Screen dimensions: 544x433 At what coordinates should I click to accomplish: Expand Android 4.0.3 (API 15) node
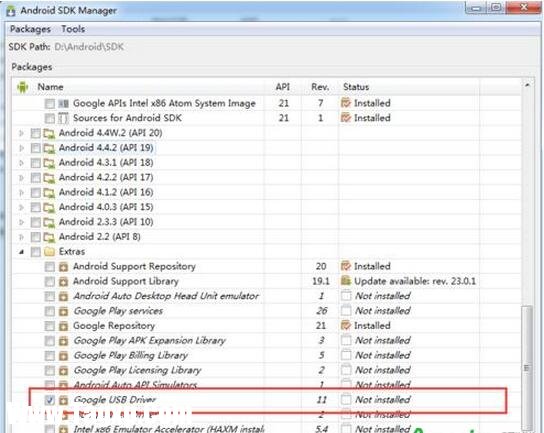22,207
